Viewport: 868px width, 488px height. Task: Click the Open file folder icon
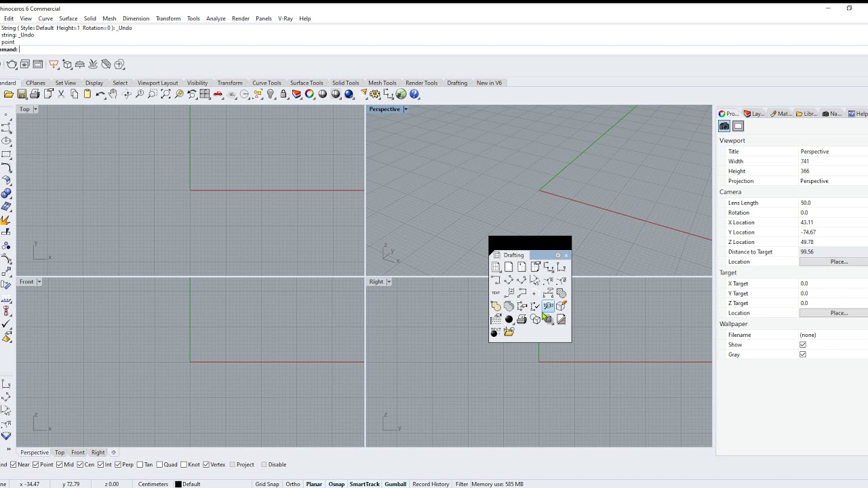tap(8, 94)
